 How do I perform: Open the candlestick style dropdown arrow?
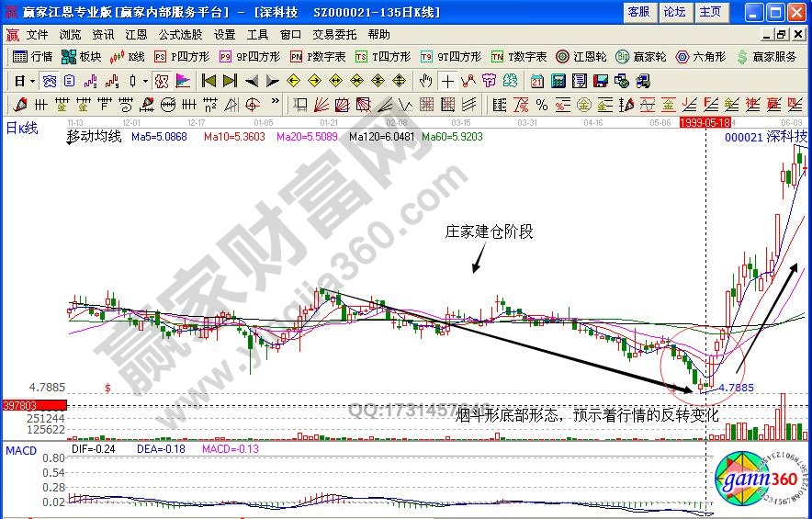pos(146,81)
